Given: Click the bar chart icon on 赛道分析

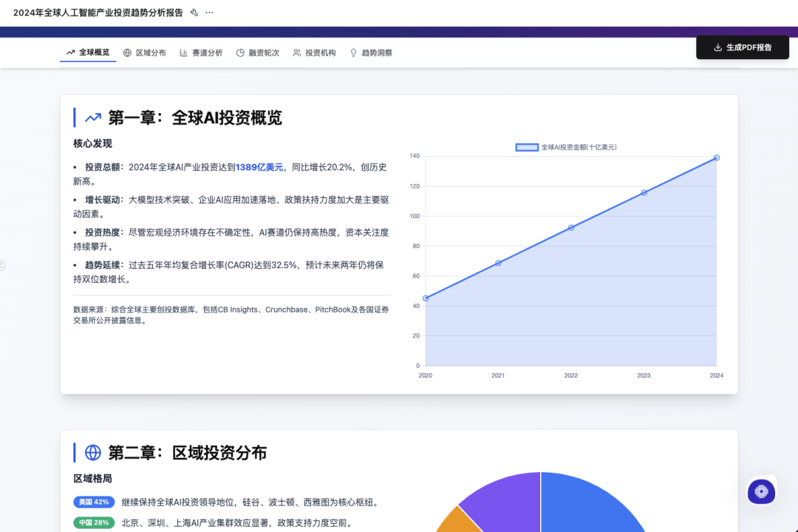Looking at the screenshot, I should click(184, 53).
